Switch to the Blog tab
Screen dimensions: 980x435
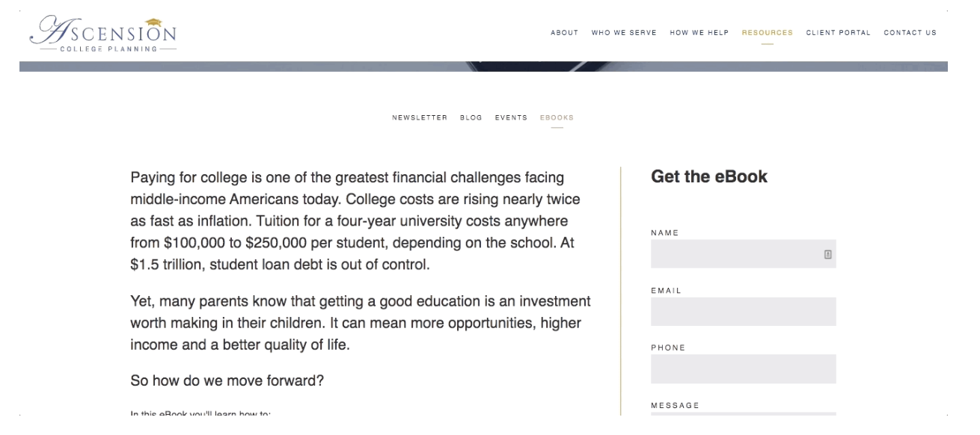point(471,118)
